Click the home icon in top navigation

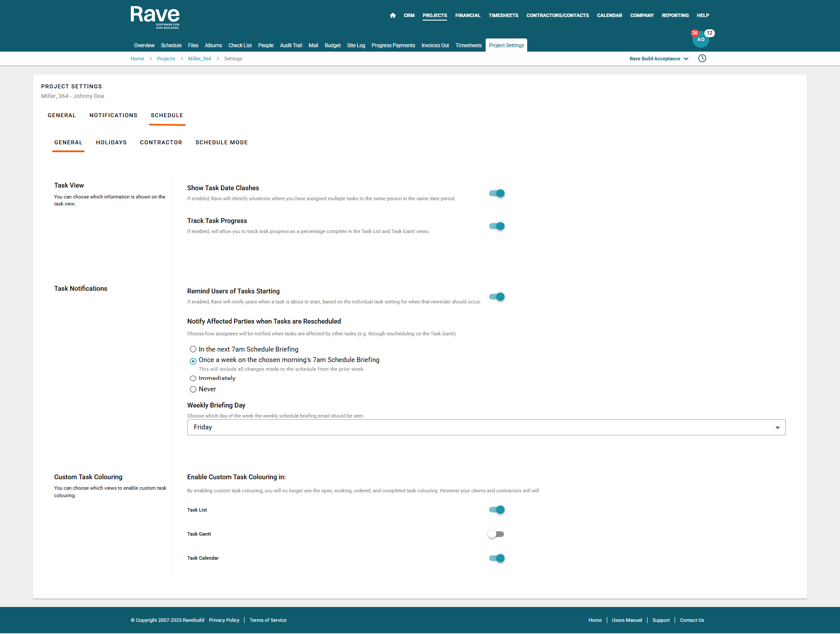point(392,15)
